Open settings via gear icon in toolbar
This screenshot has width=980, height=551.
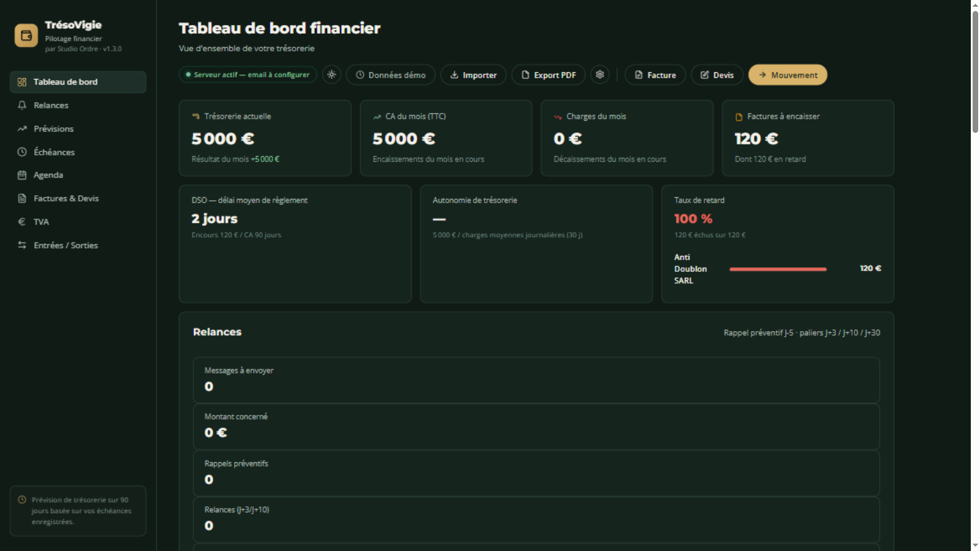point(600,75)
